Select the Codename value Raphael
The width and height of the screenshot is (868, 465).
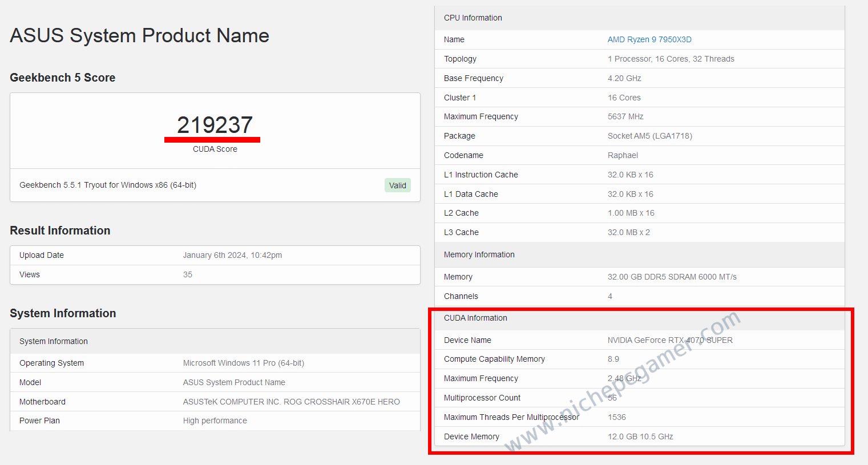tap(623, 155)
